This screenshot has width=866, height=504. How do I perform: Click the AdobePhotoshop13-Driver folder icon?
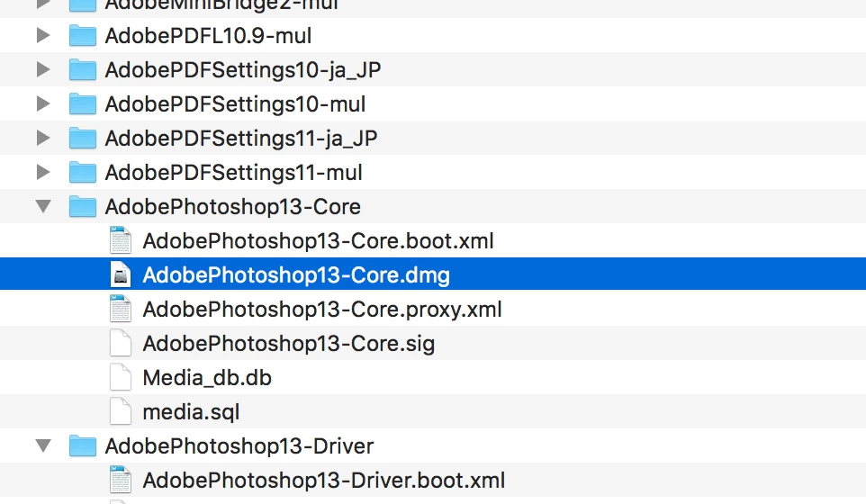pyautogui.click(x=83, y=446)
